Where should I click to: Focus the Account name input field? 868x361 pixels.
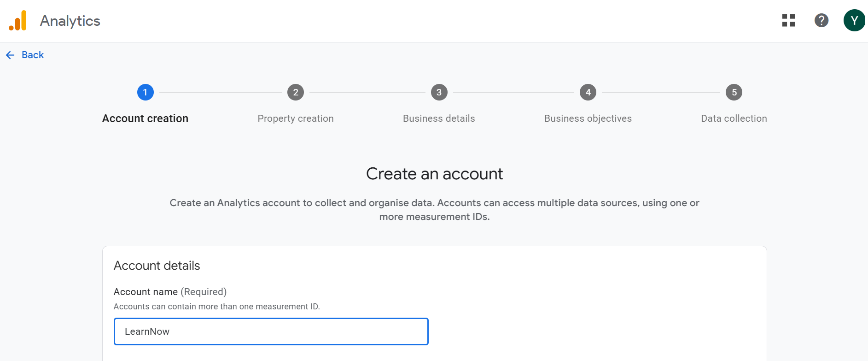pos(271,331)
